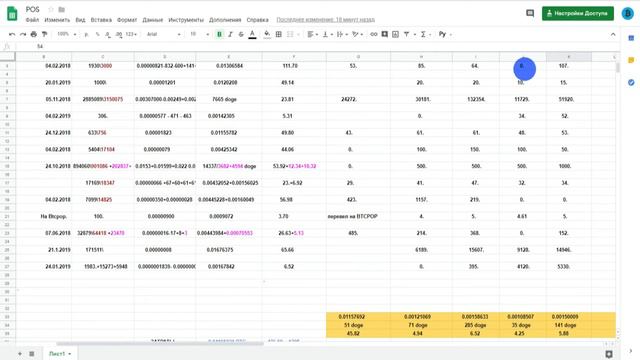The width and height of the screenshot is (640, 360).
Task: Open the Файл menu
Action: click(x=32, y=20)
